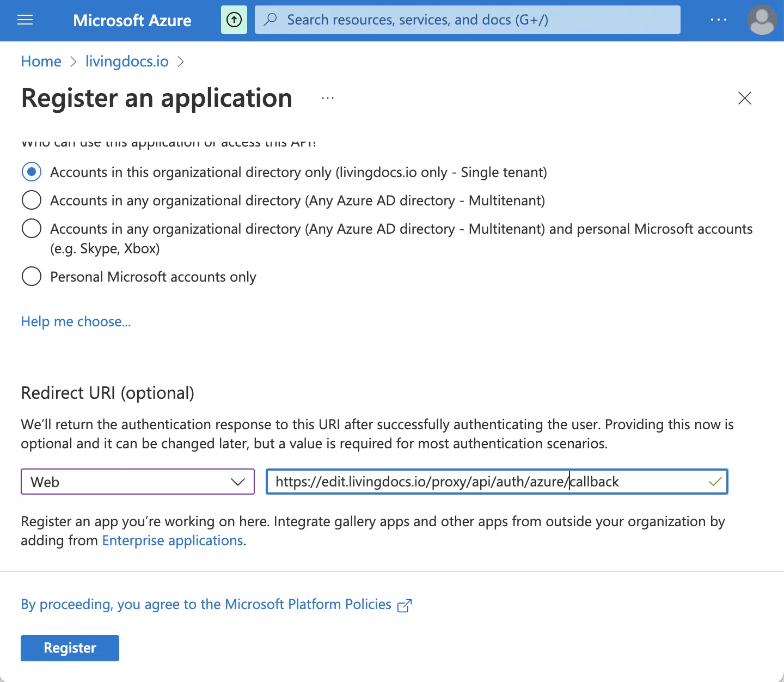The height and width of the screenshot is (682, 784).
Task: Click the external link icon after Platform Policies
Action: tap(405, 605)
